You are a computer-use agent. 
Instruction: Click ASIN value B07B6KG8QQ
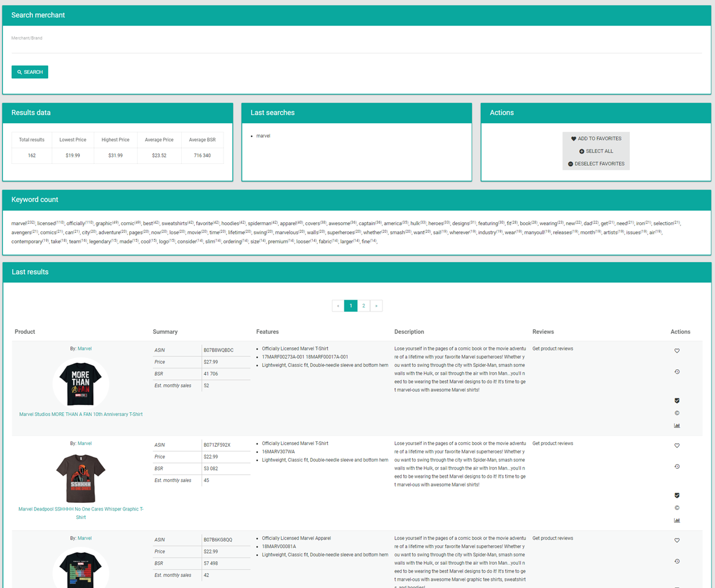(218, 539)
